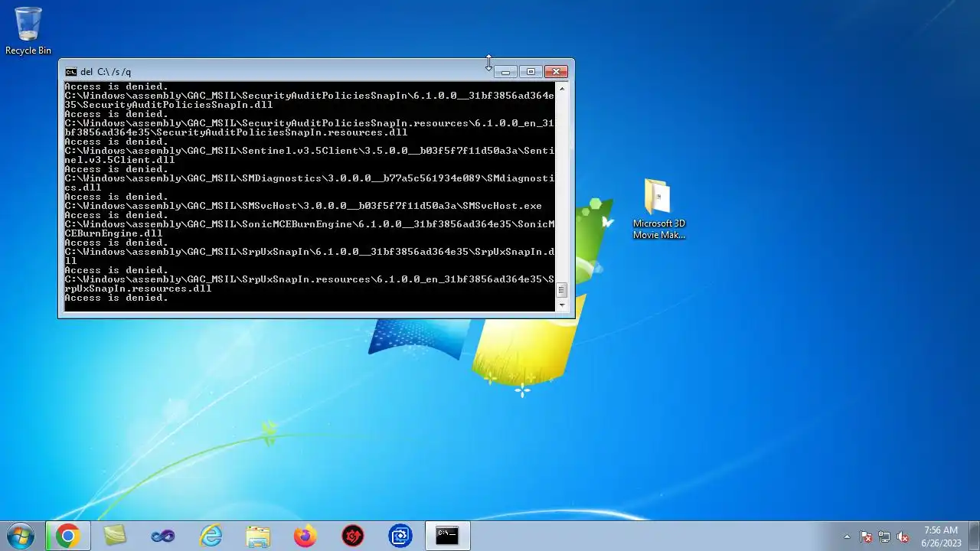
Task: Click the muted volume tray icon
Action: coord(903,536)
